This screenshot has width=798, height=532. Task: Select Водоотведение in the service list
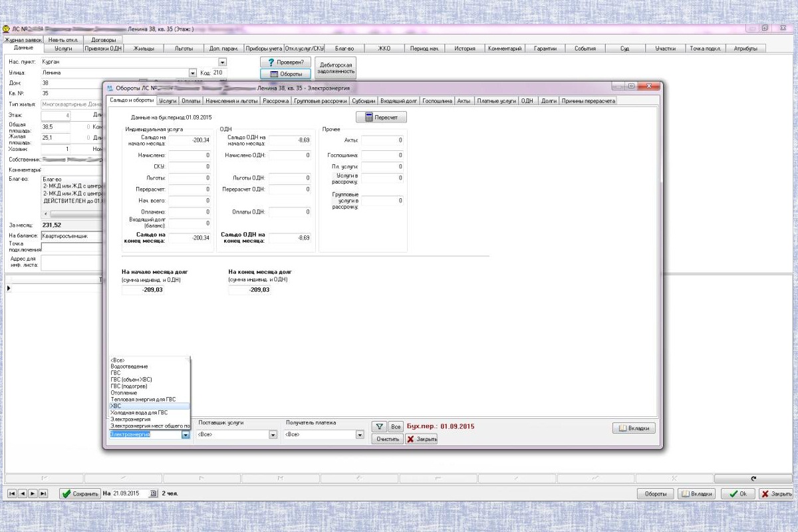pos(150,366)
